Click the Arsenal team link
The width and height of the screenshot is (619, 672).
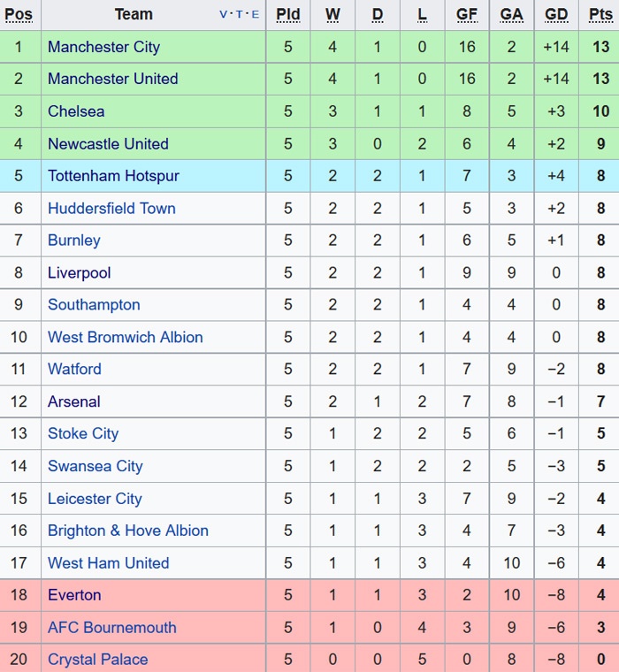74,402
